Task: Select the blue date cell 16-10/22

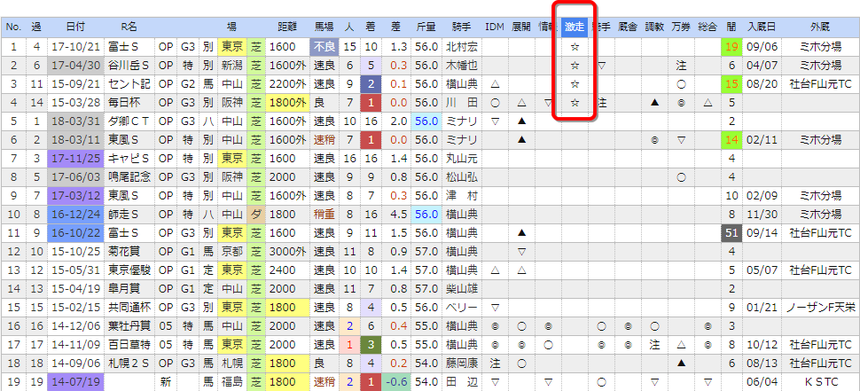Action: pos(75,233)
